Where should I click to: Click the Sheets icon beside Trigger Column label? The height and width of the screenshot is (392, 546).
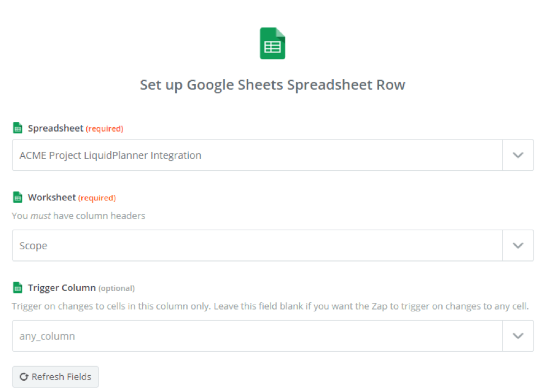pos(17,287)
